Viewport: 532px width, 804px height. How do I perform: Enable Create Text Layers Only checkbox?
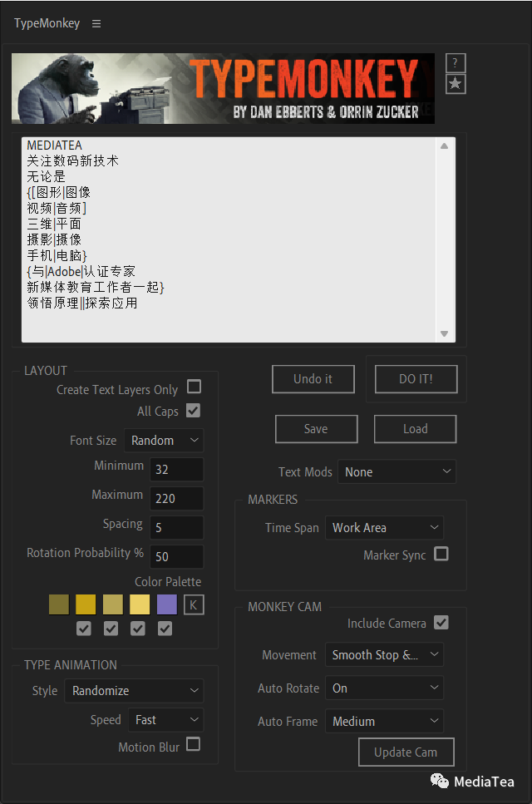tap(194, 387)
